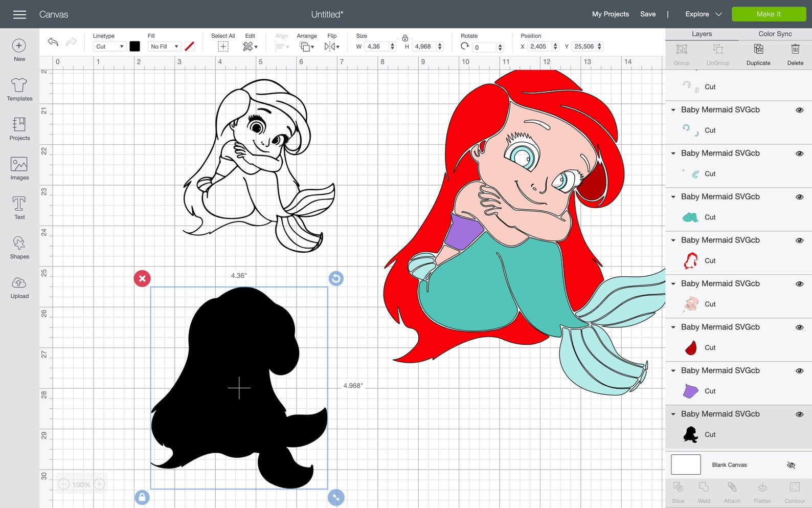Screen dimensions: 812x508
Task: Open the Flip options
Action: [x=332, y=47]
